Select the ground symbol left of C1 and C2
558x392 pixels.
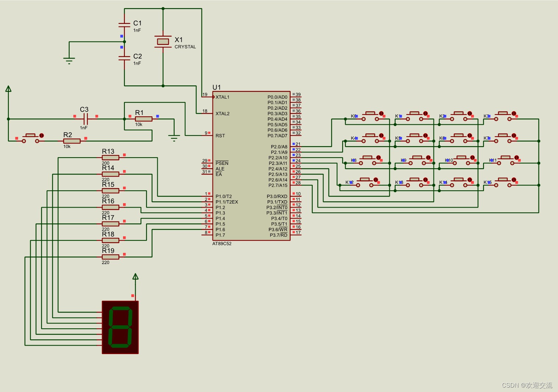pos(69,61)
